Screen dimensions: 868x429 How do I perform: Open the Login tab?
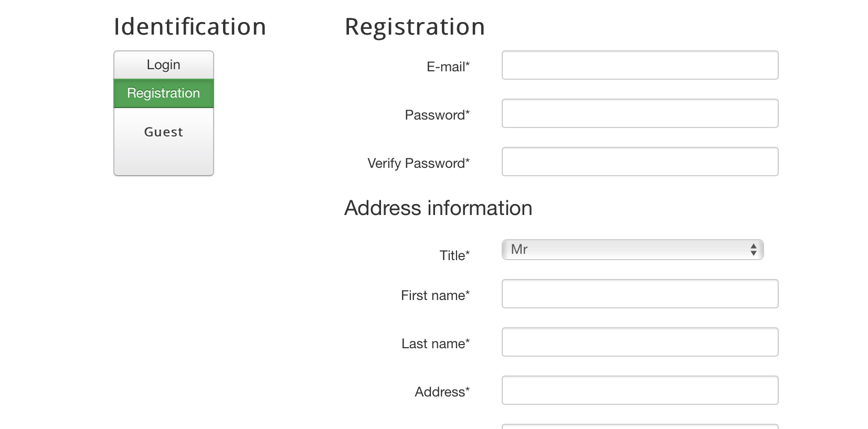tap(163, 65)
